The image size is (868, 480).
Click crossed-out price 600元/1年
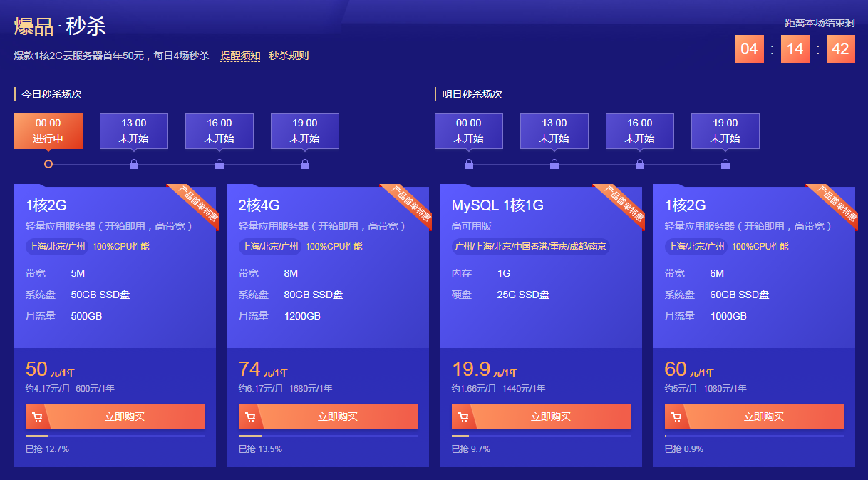(x=95, y=389)
